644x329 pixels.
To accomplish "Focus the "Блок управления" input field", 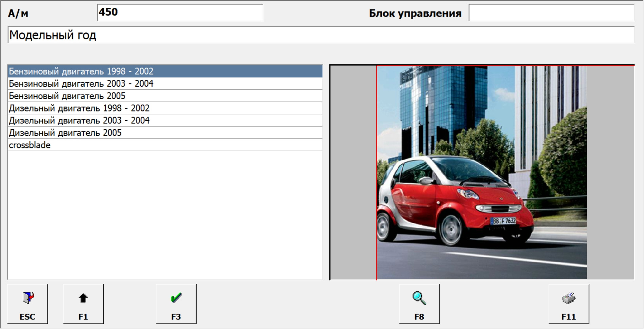I will click(x=551, y=13).
